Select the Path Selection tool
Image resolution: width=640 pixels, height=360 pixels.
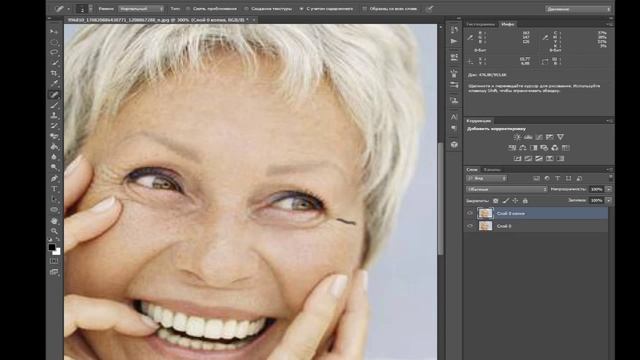pyautogui.click(x=54, y=200)
